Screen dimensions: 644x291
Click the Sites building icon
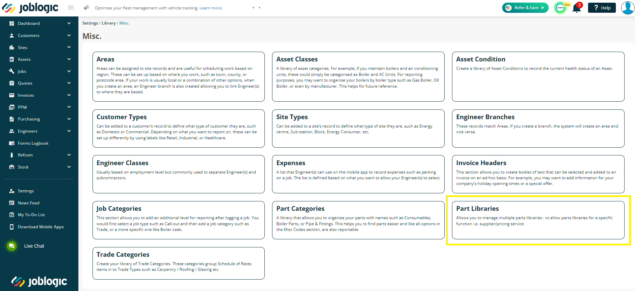tap(12, 47)
